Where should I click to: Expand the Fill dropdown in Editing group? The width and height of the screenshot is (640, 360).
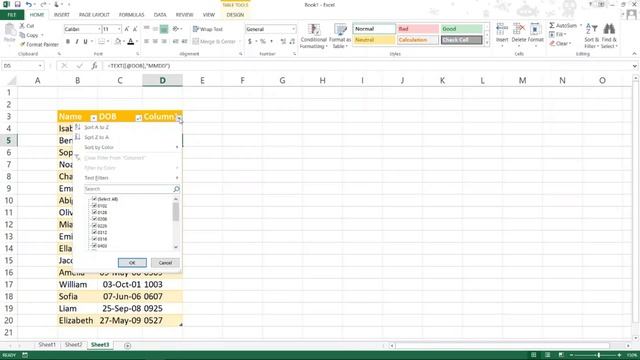point(565,35)
